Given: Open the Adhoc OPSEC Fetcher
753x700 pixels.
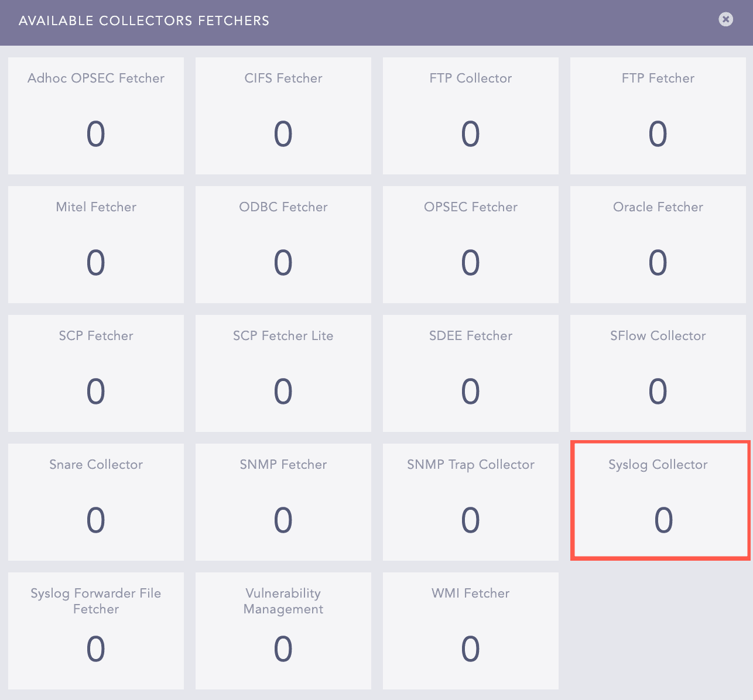Looking at the screenshot, I should [95, 115].
